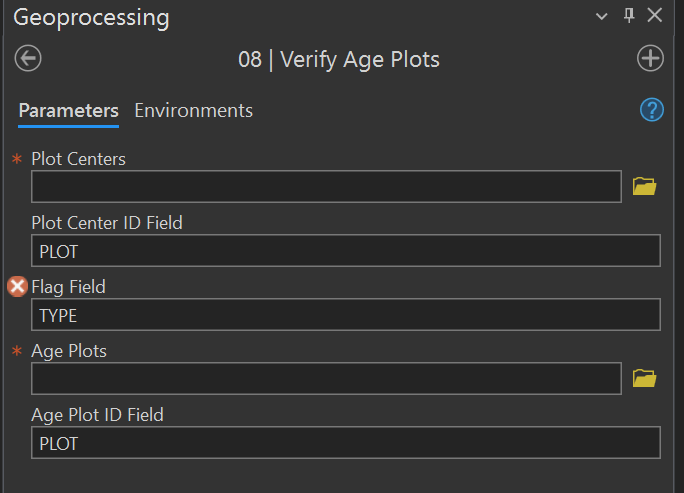Select the Plot Center ID Field box
The width and height of the screenshot is (684, 493).
click(x=345, y=251)
